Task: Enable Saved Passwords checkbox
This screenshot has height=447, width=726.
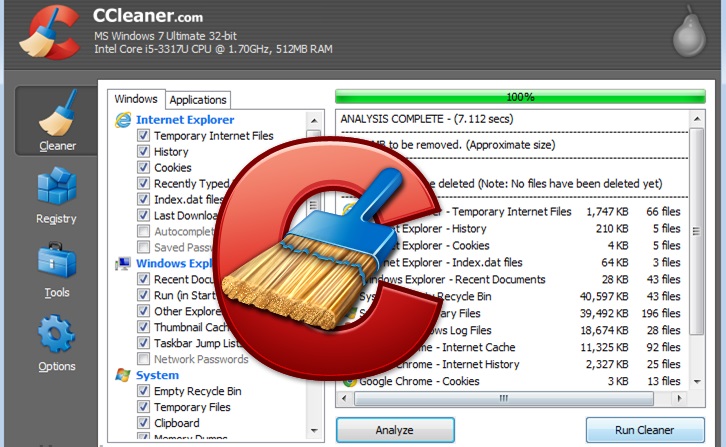Action: (x=144, y=247)
